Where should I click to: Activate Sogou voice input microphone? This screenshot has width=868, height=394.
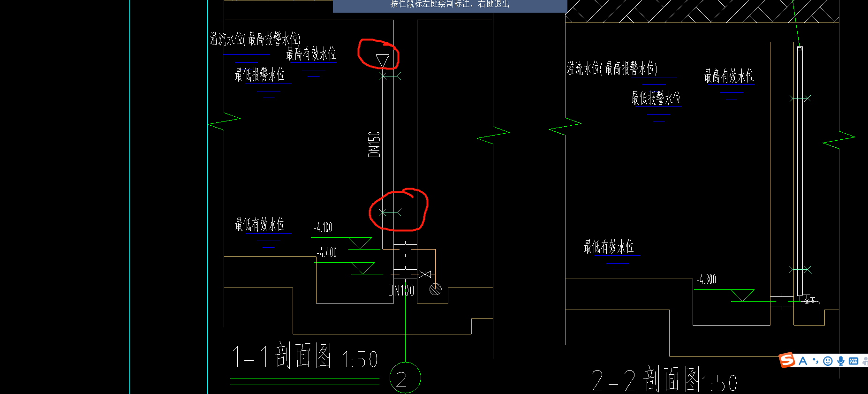[841, 361]
